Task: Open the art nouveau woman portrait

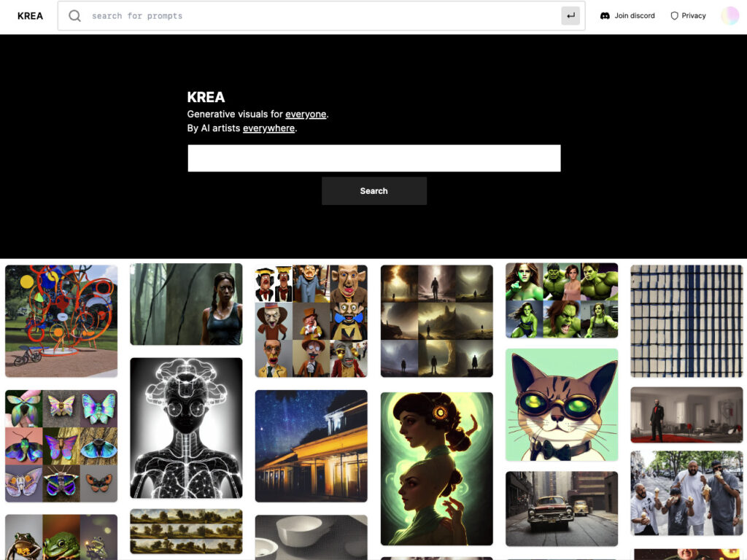Action: click(x=437, y=469)
